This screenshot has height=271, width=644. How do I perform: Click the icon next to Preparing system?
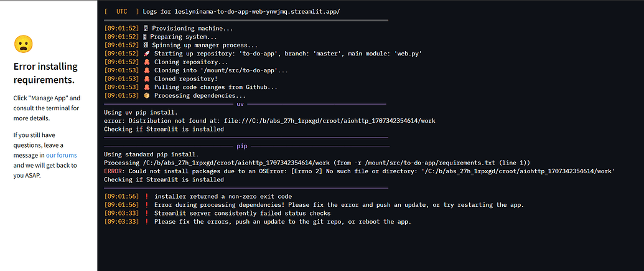pyautogui.click(x=146, y=37)
